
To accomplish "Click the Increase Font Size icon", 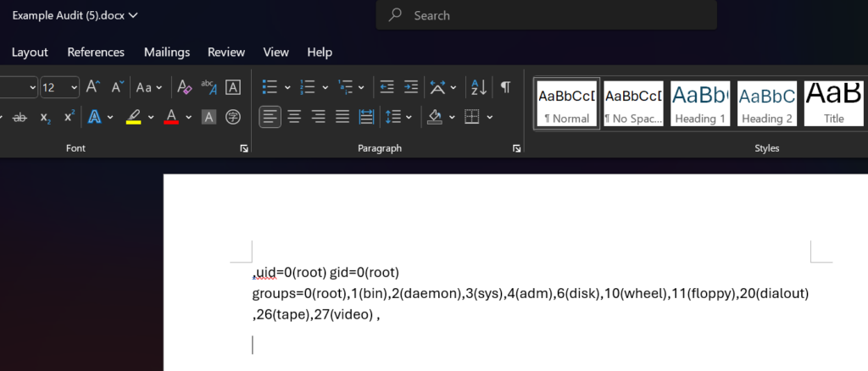I will 92,86.
